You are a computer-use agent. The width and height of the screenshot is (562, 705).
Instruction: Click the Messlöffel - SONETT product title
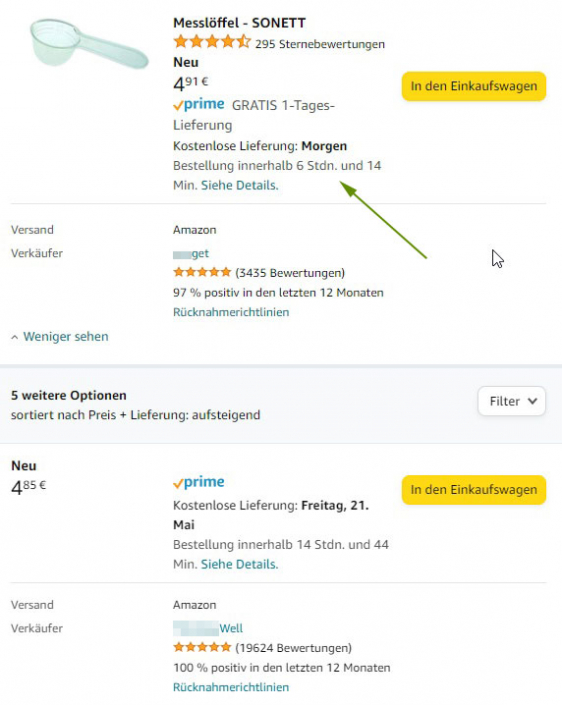tap(239, 23)
